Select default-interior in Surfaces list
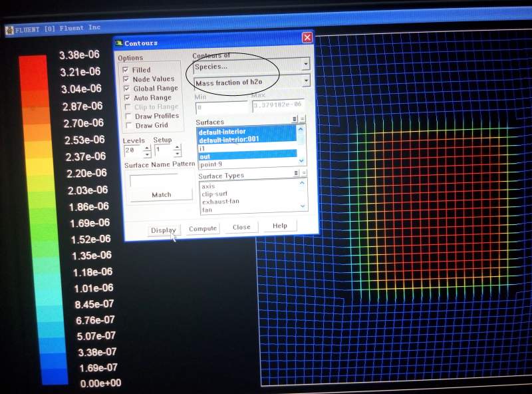This screenshot has width=532, height=394. pyautogui.click(x=247, y=132)
